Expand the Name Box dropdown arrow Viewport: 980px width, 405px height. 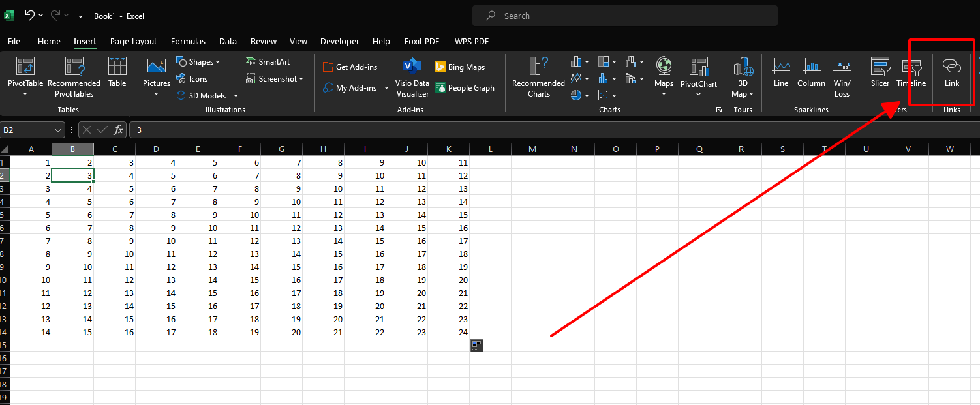[x=58, y=130]
